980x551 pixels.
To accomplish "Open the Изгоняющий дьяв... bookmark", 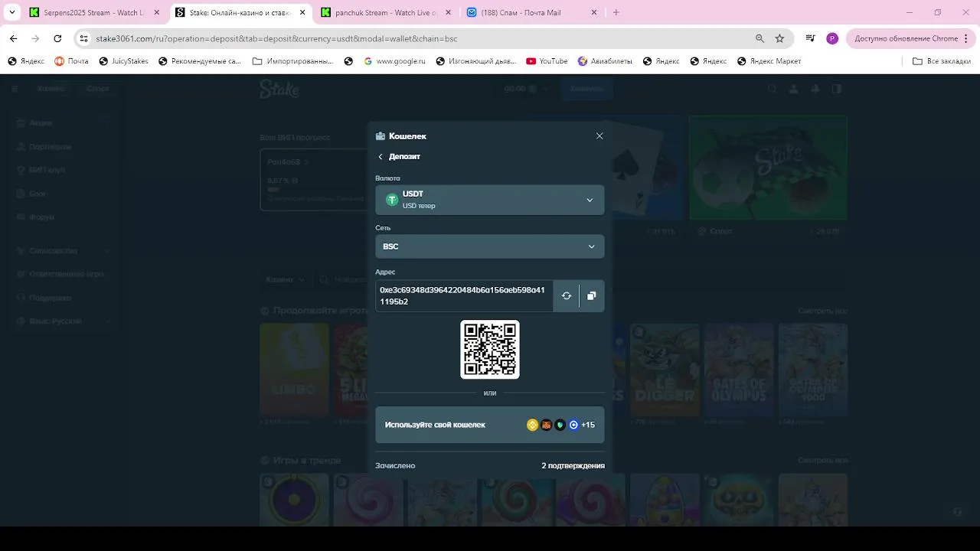I will coord(476,61).
